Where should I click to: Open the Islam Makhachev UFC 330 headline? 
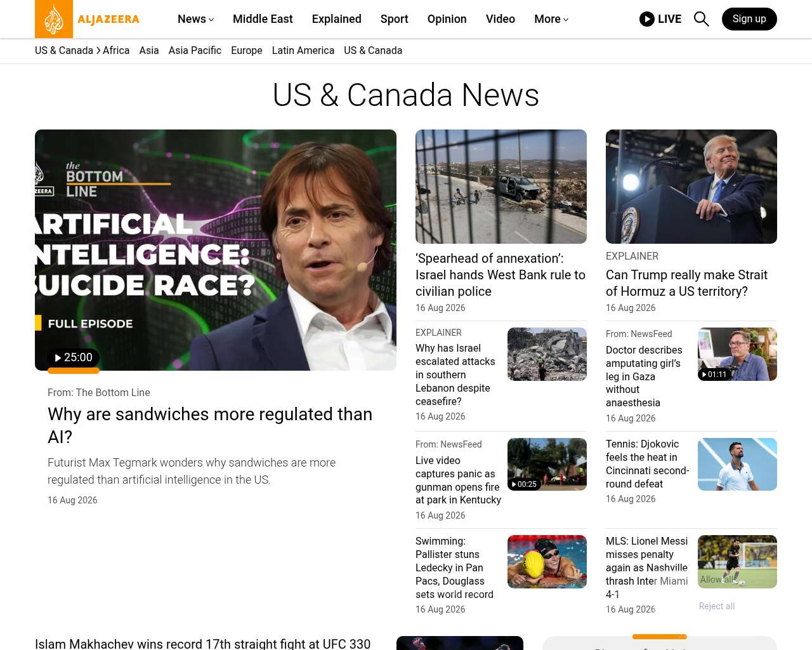pyautogui.click(x=203, y=644)
